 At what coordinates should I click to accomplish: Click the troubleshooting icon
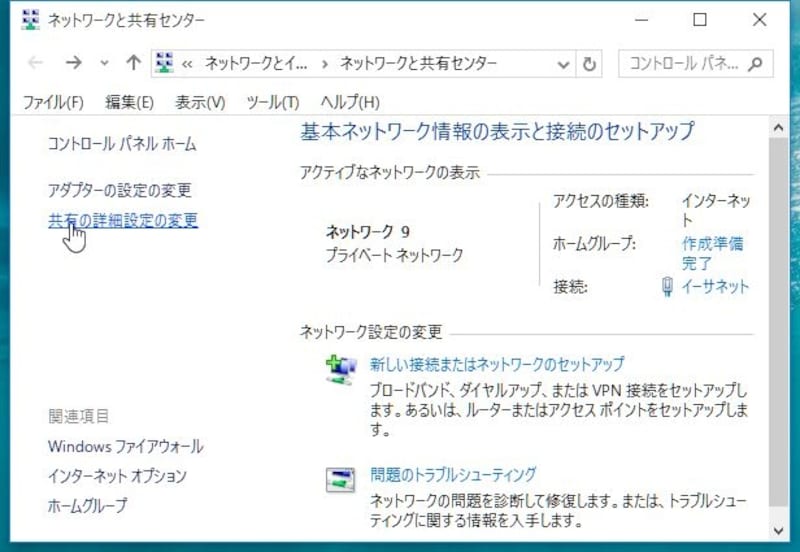click(340, 480)
